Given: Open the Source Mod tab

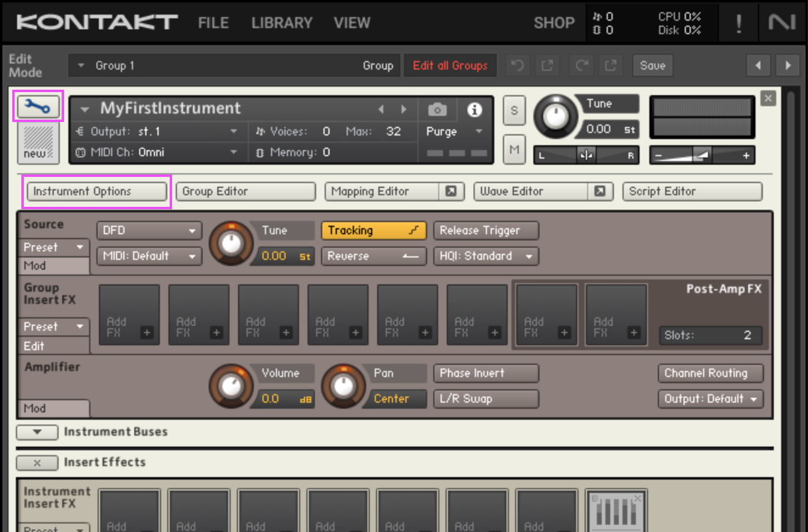Looking at the screenshot, I should [54, 265].
